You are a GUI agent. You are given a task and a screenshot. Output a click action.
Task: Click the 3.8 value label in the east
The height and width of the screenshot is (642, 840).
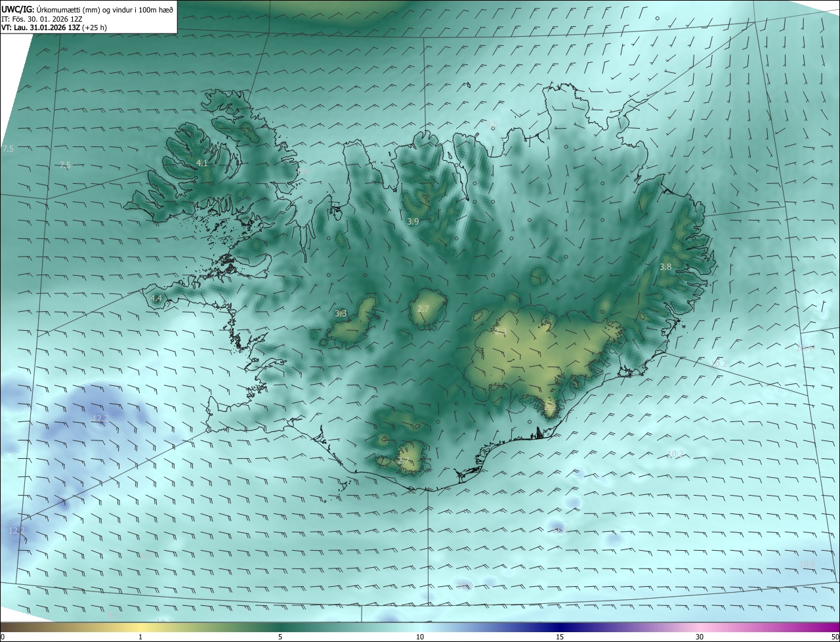[x=665, y=267]
